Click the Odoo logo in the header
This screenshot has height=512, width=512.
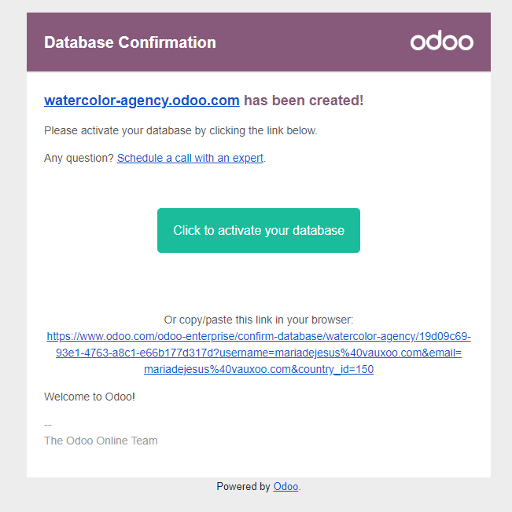pos(442,41)
